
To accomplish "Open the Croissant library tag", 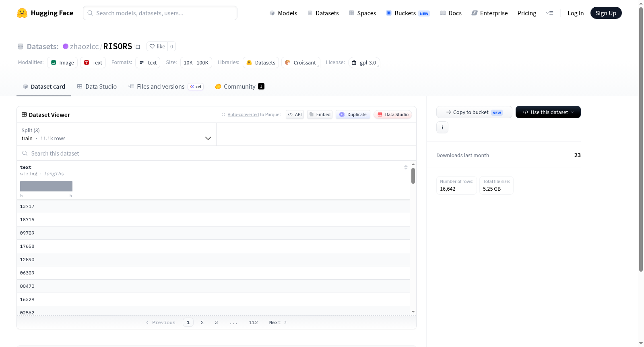I will point(301,62).
